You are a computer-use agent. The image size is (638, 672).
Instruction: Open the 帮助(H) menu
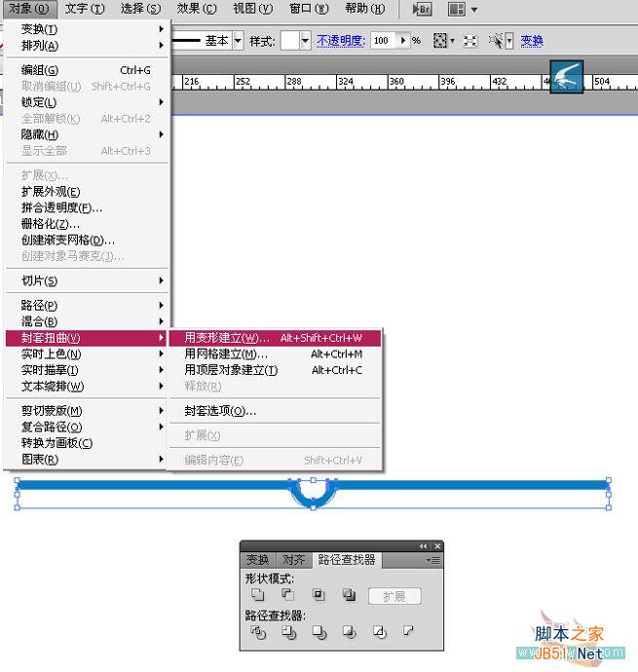pos(365,9)
